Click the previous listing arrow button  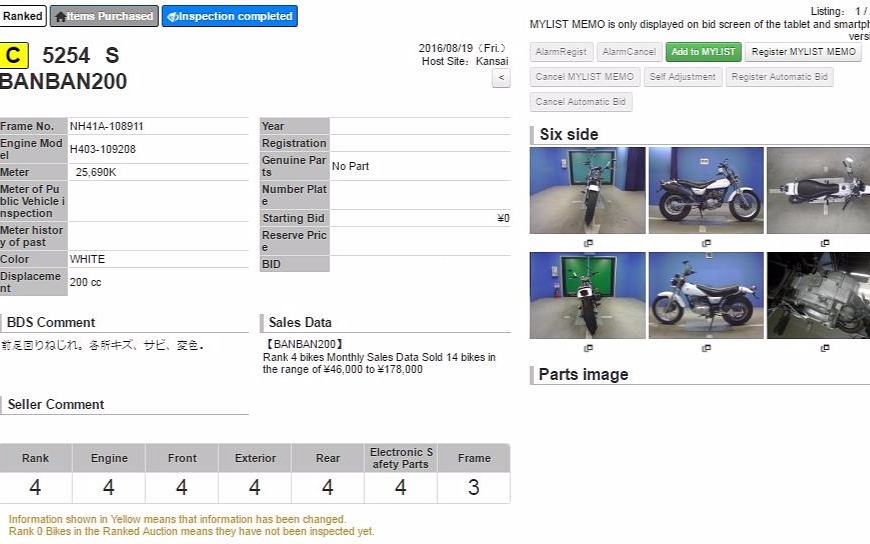[x=501, y=78]
